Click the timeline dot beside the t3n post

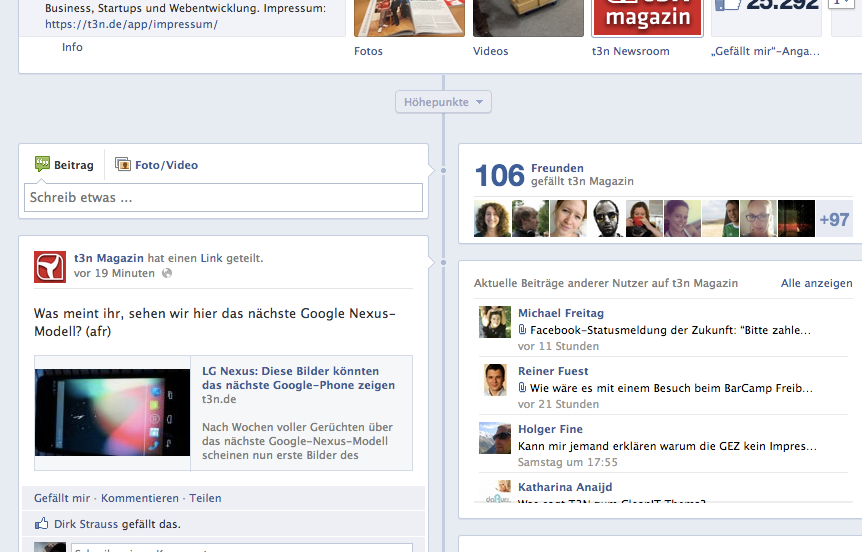click(443, 262)
